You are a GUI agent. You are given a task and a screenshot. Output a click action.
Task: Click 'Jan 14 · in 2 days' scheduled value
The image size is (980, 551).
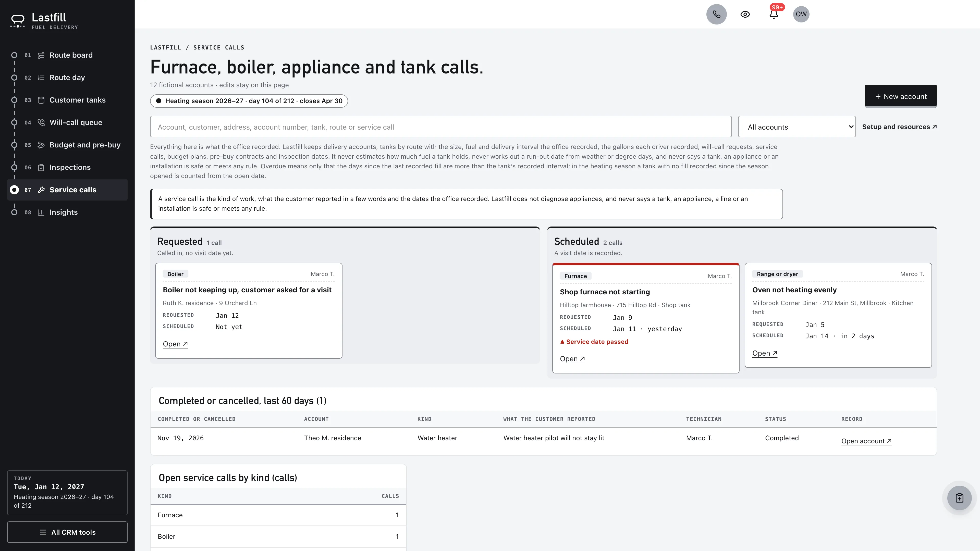click(x=840, y=336)
